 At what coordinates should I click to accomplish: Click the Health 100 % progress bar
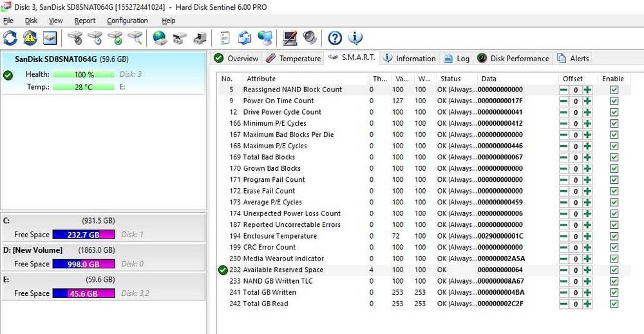click(x=84, y=74)
